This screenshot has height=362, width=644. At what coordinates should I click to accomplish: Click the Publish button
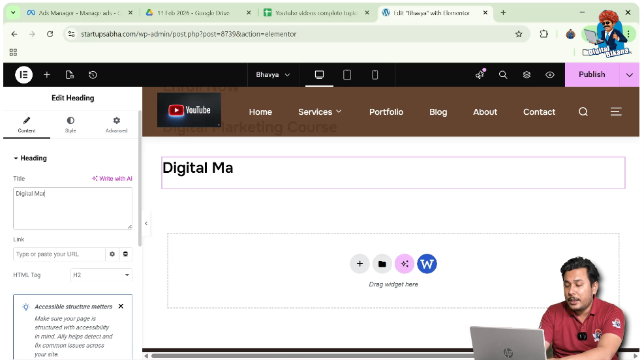click(x=592, y=75)
